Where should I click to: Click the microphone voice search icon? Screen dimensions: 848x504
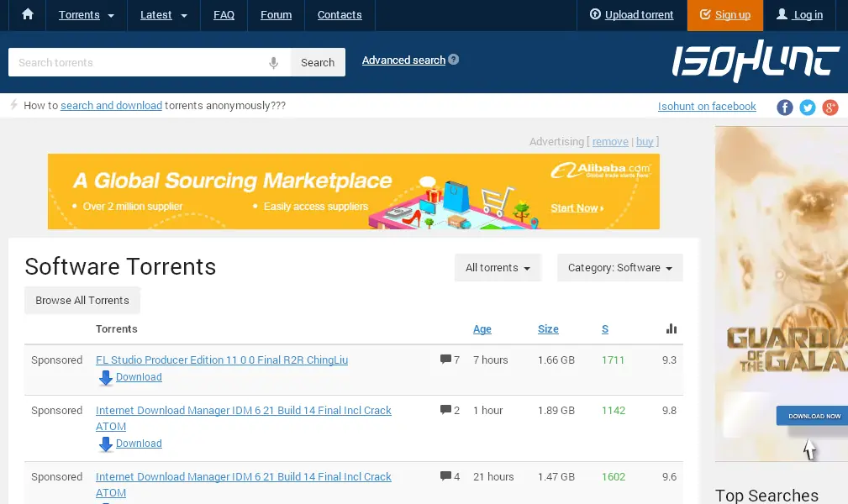click(x=274, y=63)
